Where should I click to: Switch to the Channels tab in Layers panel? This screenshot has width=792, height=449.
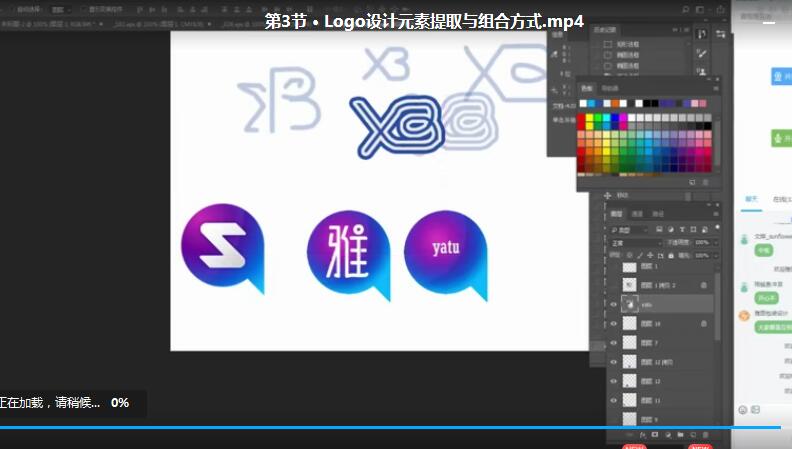637,214
